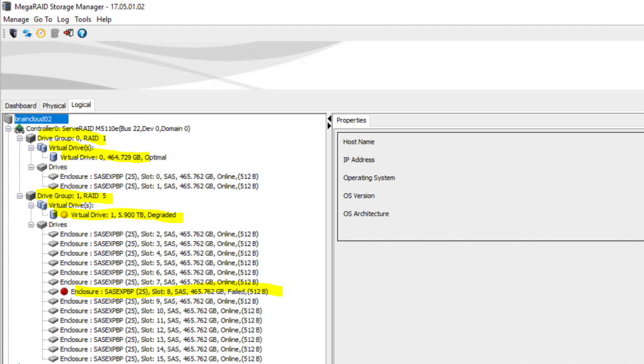Click the clock toolbar icon
This screenshot has width=644, height=364.
(41, 33)
